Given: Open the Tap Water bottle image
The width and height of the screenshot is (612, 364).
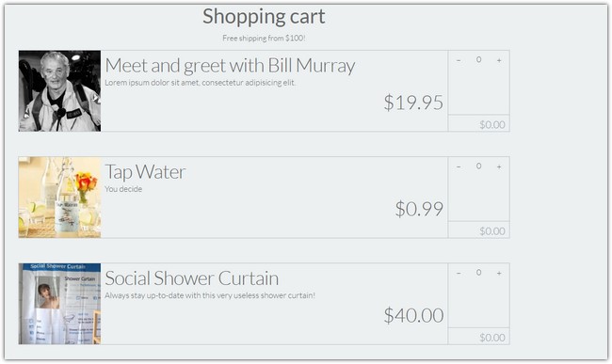Looking at the screenshot, I should pos(59,198).
